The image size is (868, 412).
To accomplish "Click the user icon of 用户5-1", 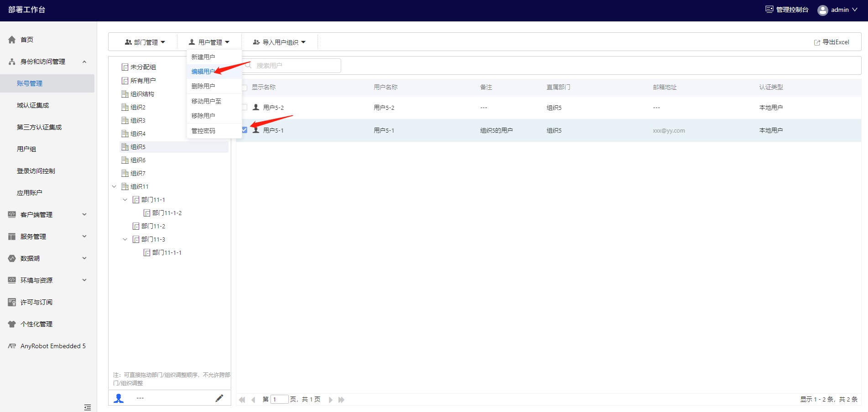I will 256,130.
